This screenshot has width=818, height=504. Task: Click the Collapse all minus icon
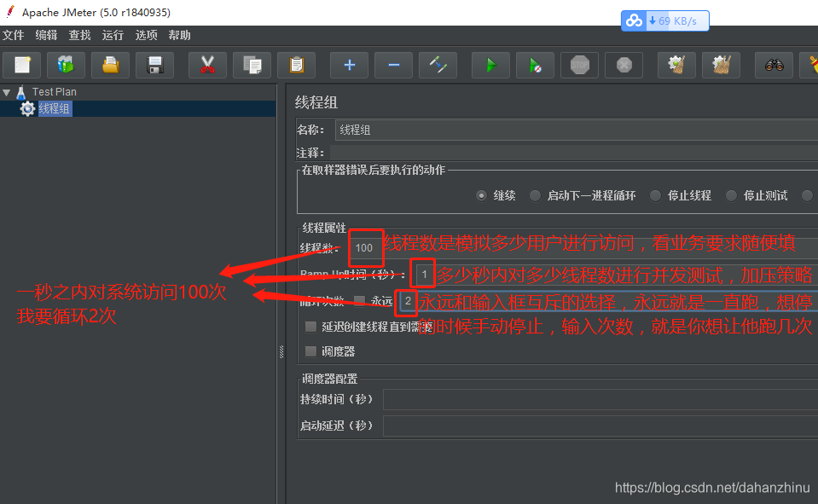coord(394,65)
